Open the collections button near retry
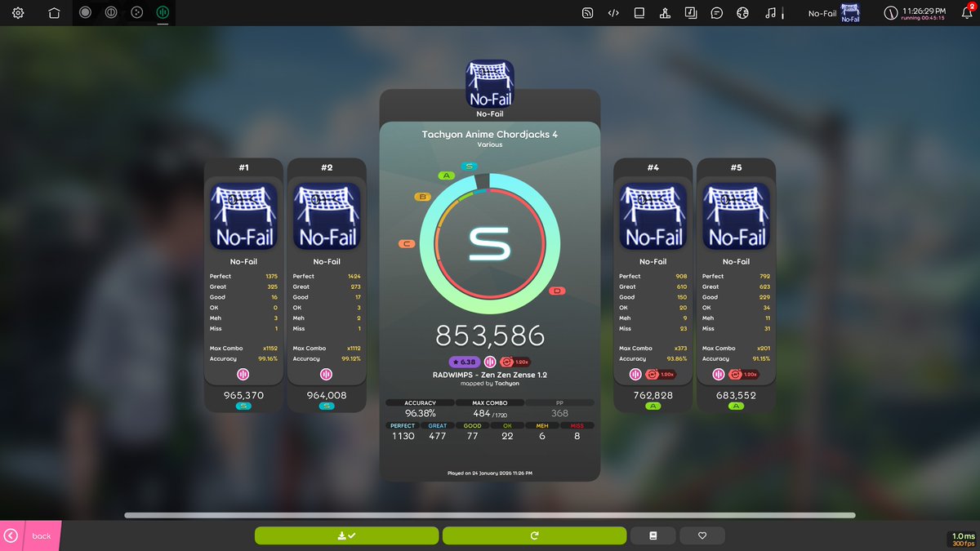Image resolution: width=980 pixels, height=551 pixels. (x=653, y=535)
